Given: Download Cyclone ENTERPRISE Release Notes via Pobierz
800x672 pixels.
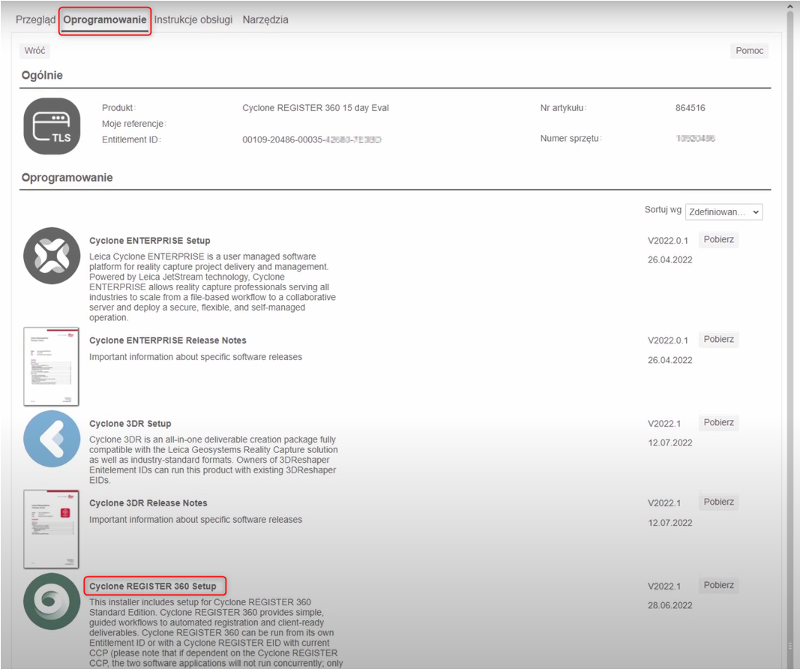Looking at the screenshot, I should (718, 340).
